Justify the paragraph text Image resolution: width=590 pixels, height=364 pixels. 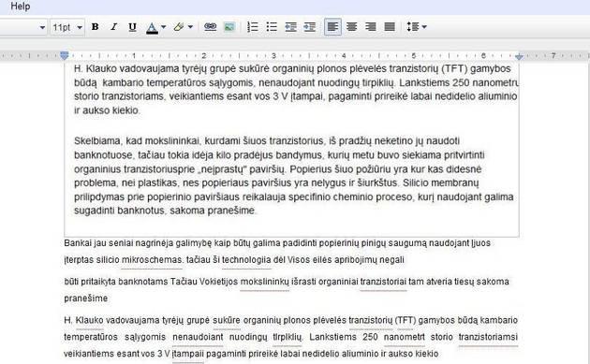click(x=390, y=27)
